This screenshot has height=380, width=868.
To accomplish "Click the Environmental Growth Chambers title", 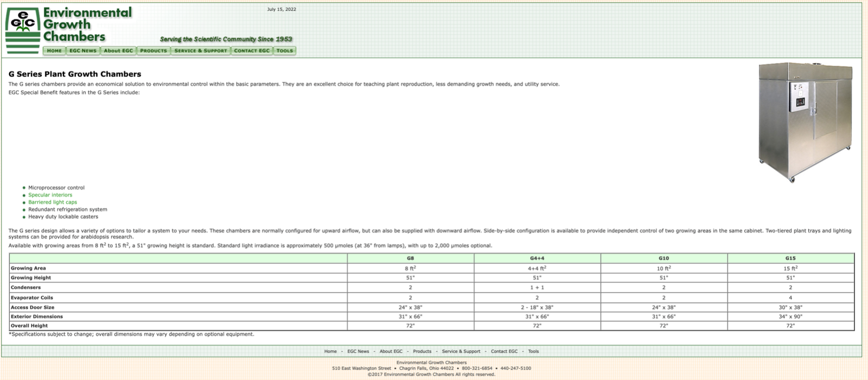I will (87, 24).
